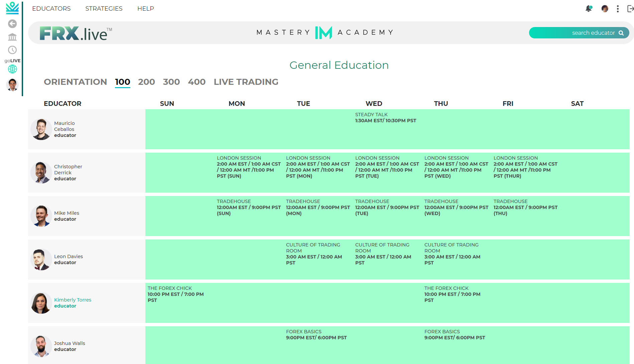Open Joshua Walls educator name link
634x364 pixels.
70,343
